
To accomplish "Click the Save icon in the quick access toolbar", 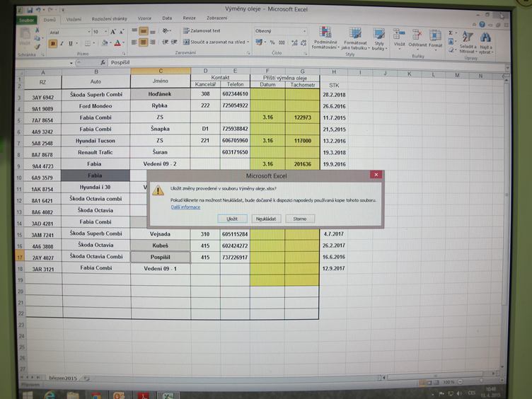I will pos(30,10).
